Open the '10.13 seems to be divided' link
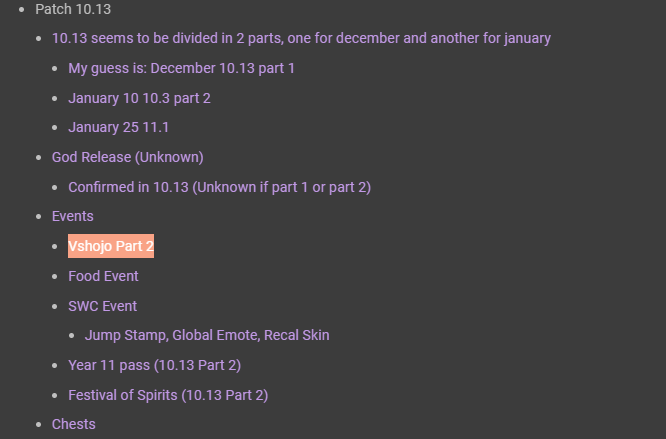Viewport: 666px width, 439px height. tap(301, 38)
